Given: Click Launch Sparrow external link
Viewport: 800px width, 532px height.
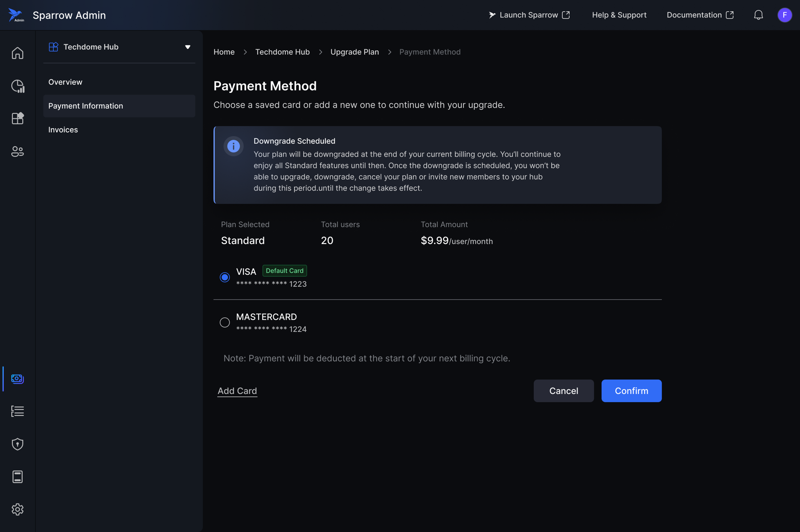Looking at the screenshot, I should [529, 15].
